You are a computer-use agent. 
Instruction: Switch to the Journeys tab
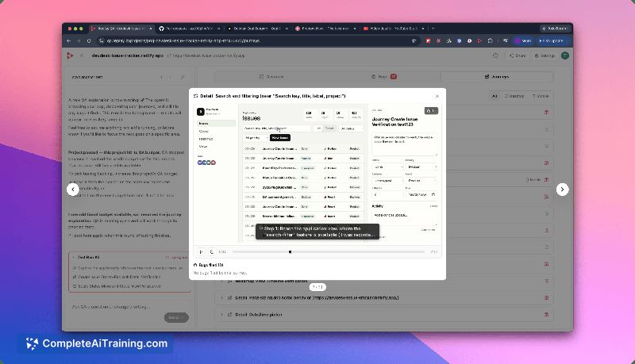pos(497,76)
